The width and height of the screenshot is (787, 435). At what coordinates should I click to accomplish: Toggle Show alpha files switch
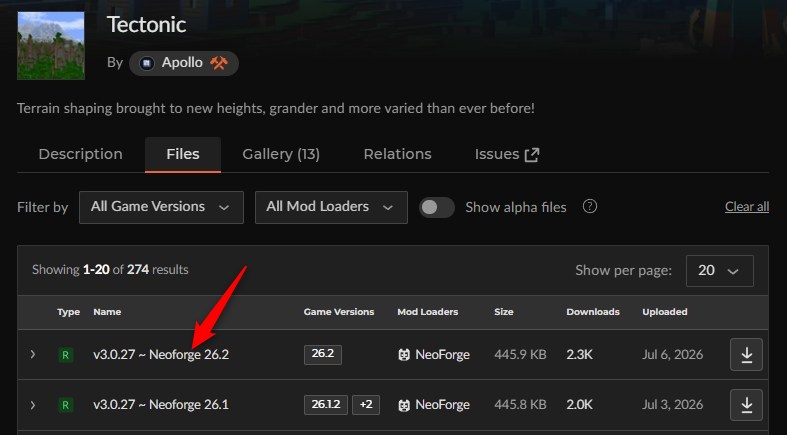pos(437,207)
